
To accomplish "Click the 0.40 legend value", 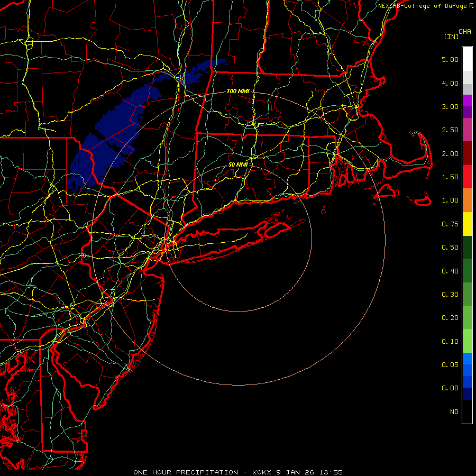I will coord(450,271).
